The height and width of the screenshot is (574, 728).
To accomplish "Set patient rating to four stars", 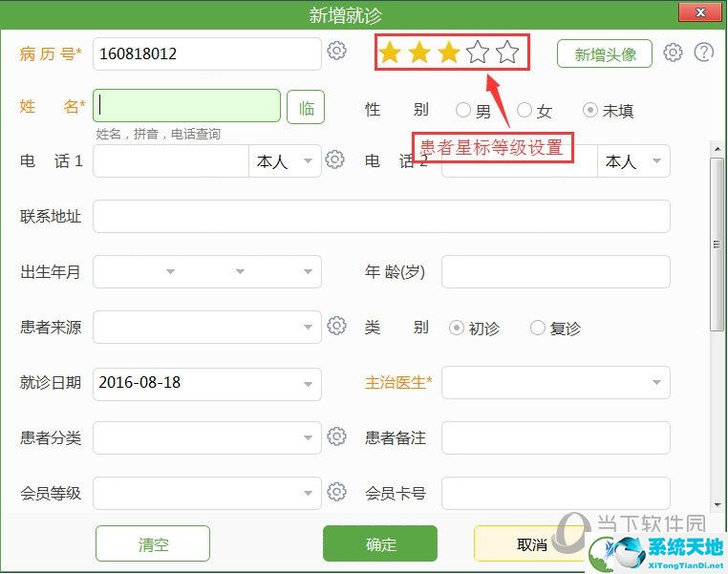I will (x=478, y=52).
